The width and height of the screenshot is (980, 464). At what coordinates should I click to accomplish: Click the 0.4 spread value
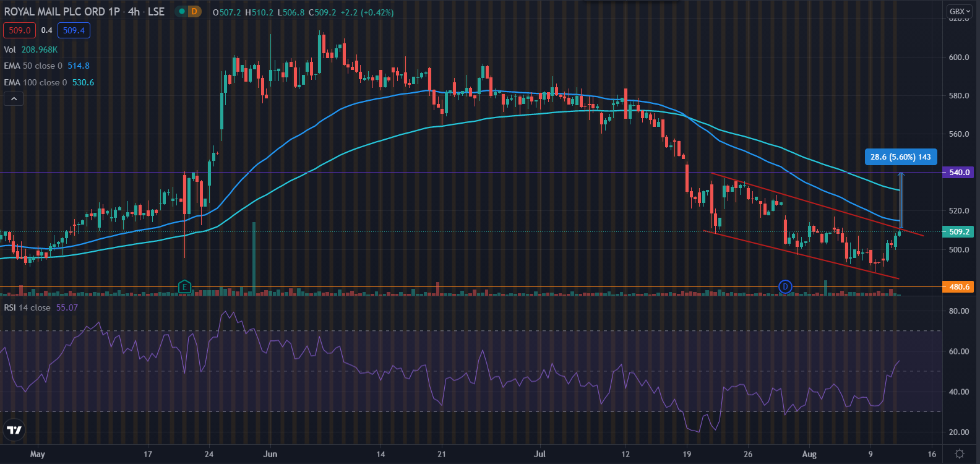(47, 30)
